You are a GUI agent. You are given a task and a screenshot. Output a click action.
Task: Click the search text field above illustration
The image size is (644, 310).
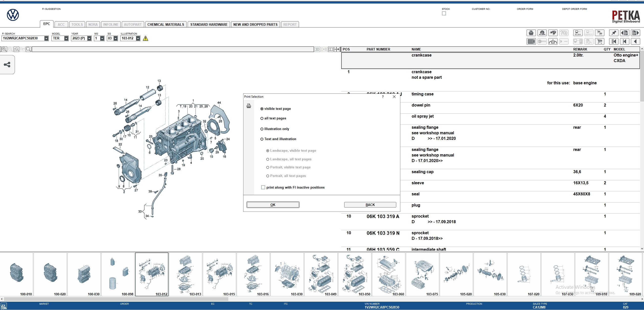click(173, 49)
